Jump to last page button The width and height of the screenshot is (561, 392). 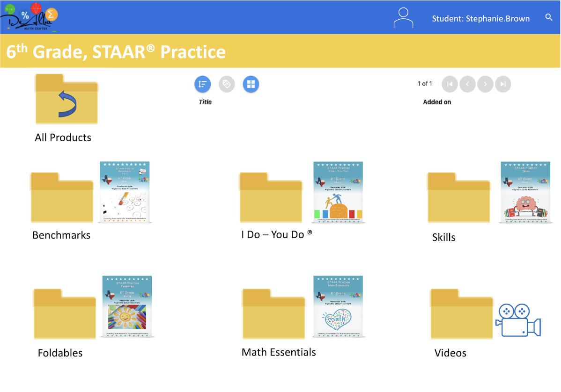pyautogui.click(x=503, y=84)
